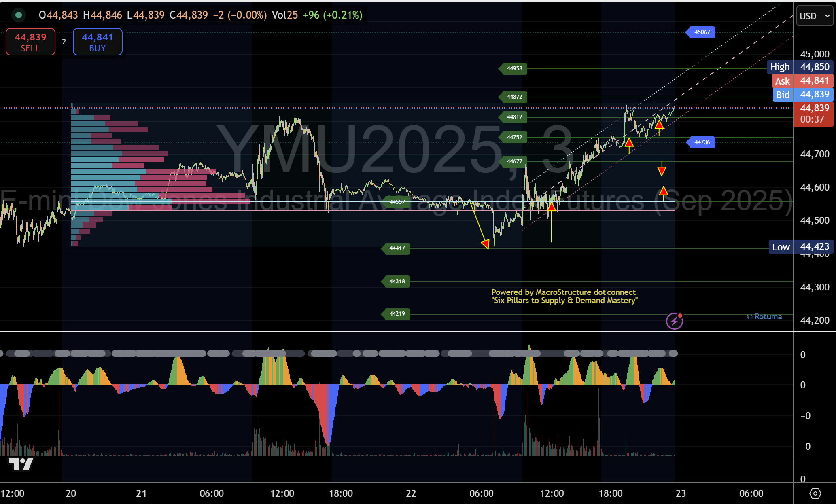Click the green market status dot
Image resolution: width=836 pixels, height=504 pixels.
[18, 15]
